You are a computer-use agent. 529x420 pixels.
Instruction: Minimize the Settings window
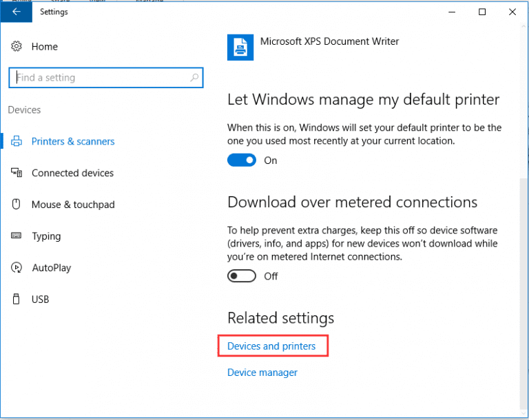click(452, 12)
